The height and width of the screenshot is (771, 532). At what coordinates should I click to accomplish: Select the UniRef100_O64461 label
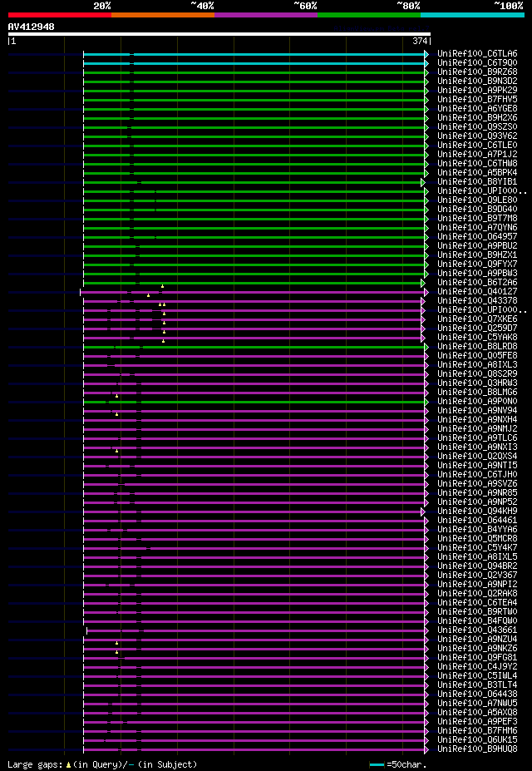[x=477, y=520]
